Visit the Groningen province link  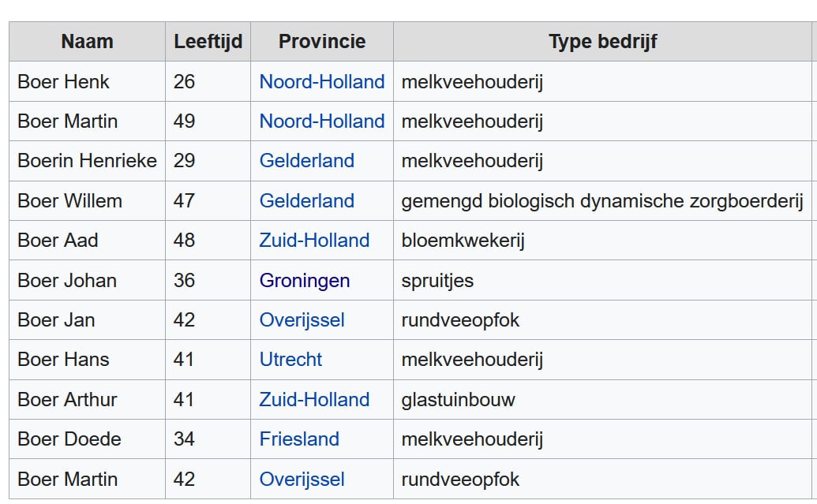304,281
